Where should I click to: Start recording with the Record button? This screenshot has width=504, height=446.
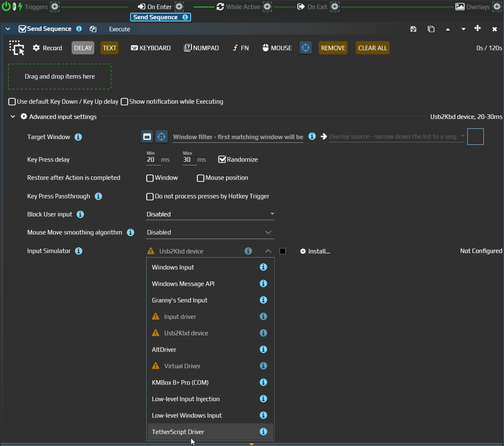[x=47, y=48]
